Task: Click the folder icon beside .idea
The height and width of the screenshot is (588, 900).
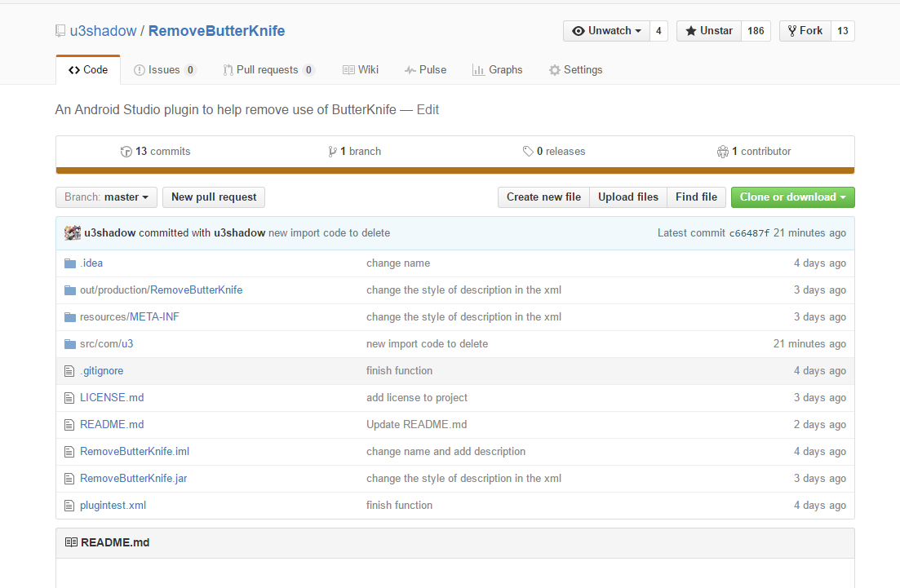Action: pos(69,263)
